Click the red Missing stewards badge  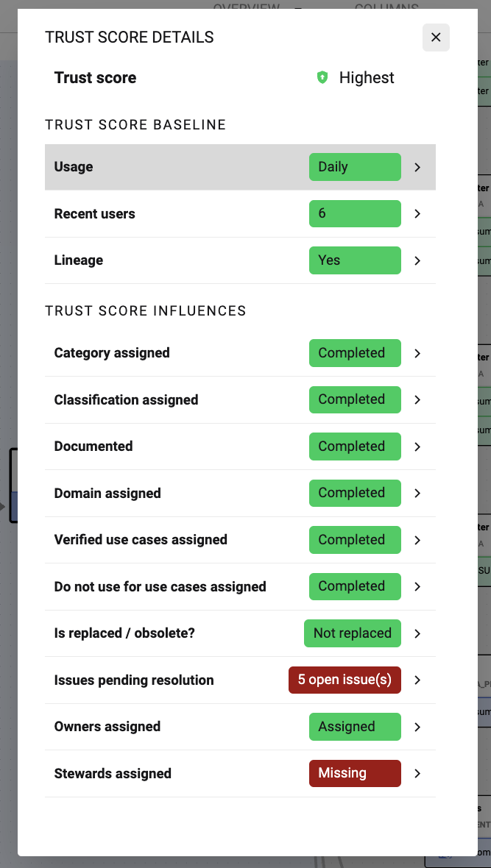pos(355,773)
